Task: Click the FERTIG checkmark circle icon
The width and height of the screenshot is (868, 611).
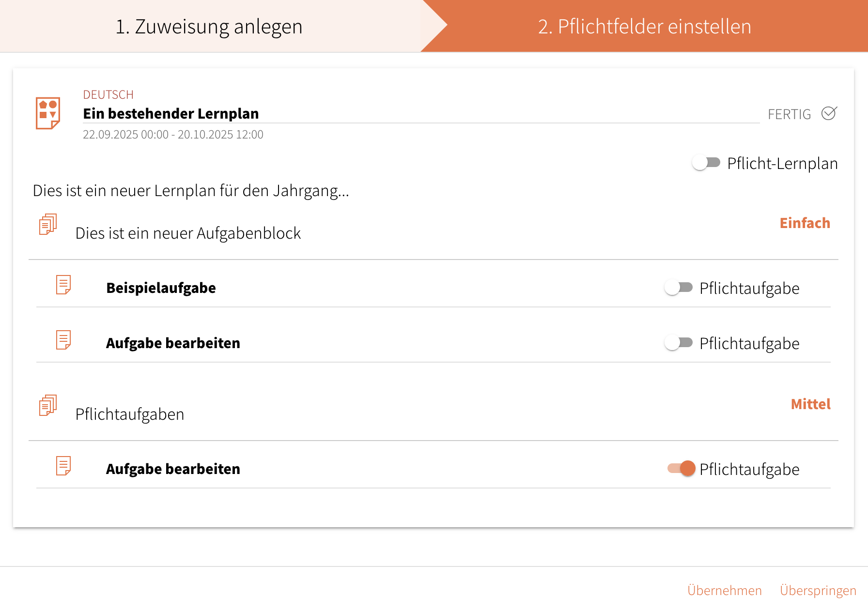Action: coord(829,113)
